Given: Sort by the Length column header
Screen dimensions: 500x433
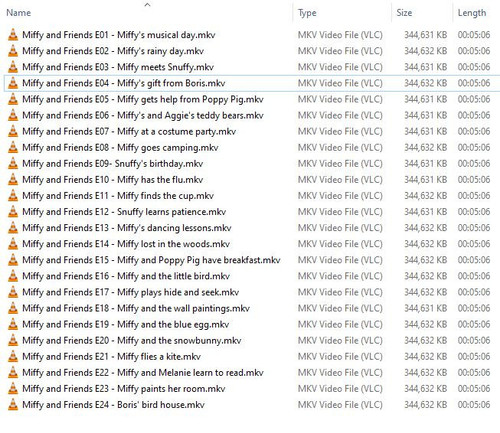Looking at the screenshot, I should tap(472, 13).
